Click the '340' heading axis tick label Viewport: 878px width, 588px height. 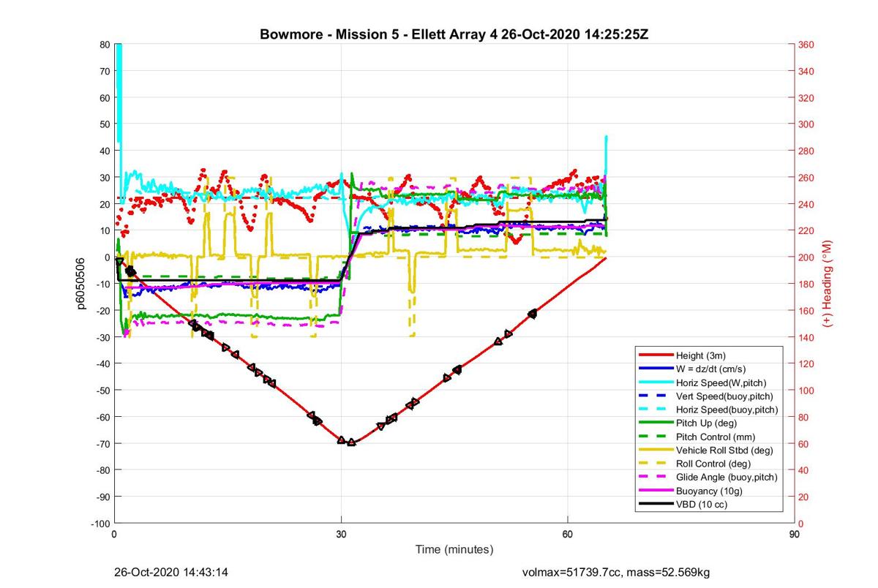(808, 71)
